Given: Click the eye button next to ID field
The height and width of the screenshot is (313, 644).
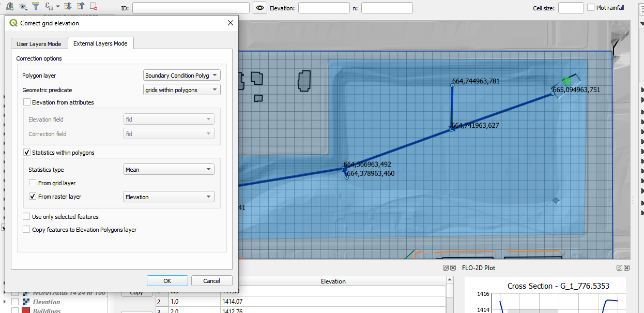Looking at the screenshot, I should [x=259, y=8].
